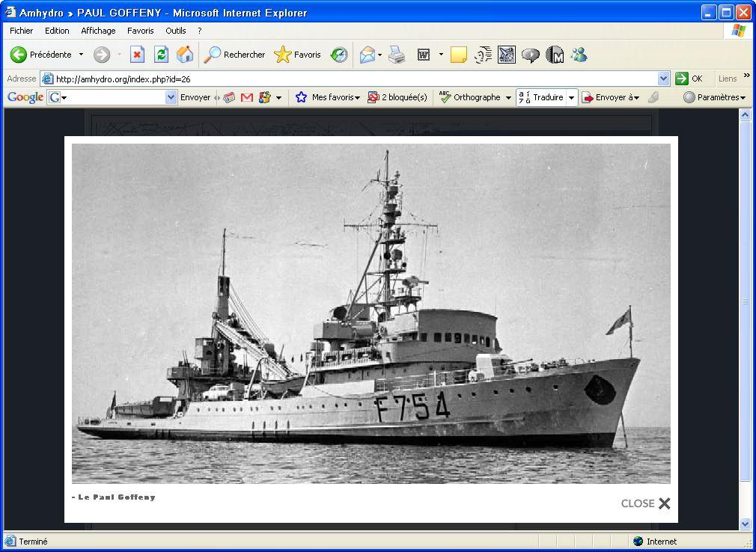Screen dimensions: 756x552
Task: Open the Traduire dropdown arrow
Action: (571, 97)
